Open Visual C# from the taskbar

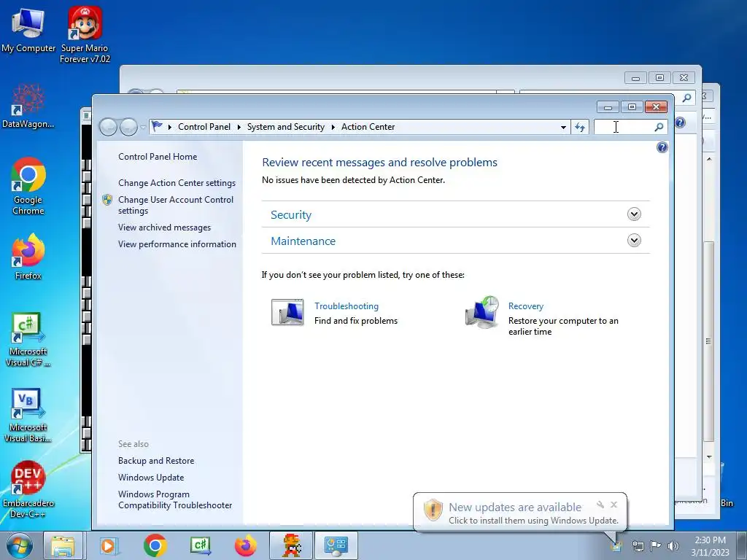coord(200,545)
